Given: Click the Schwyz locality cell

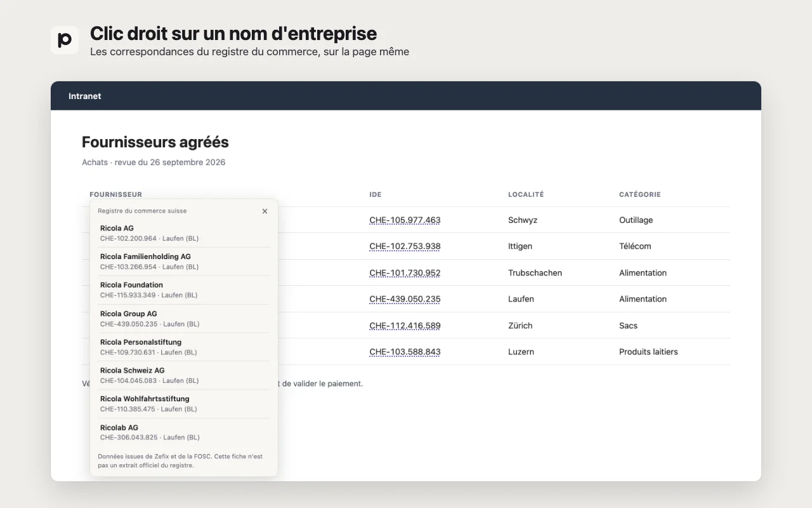Looking at the screenshot, I should click(x=523, y=220).
